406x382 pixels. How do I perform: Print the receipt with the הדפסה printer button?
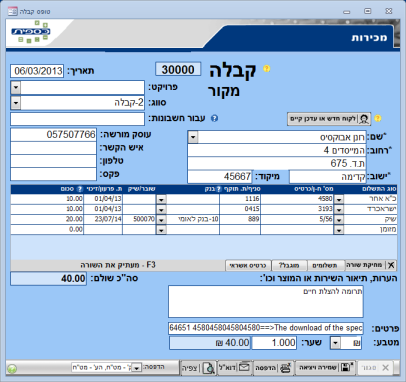click(273, 368)
